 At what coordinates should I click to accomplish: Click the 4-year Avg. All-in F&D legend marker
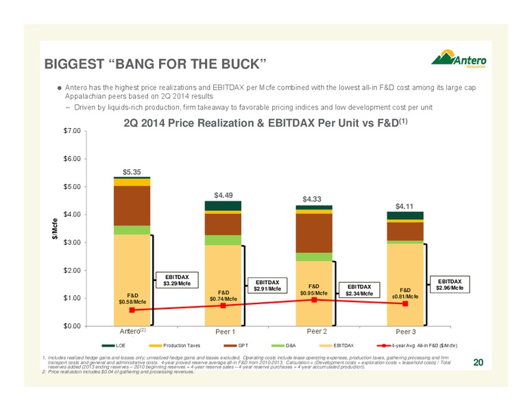point(384,345)
